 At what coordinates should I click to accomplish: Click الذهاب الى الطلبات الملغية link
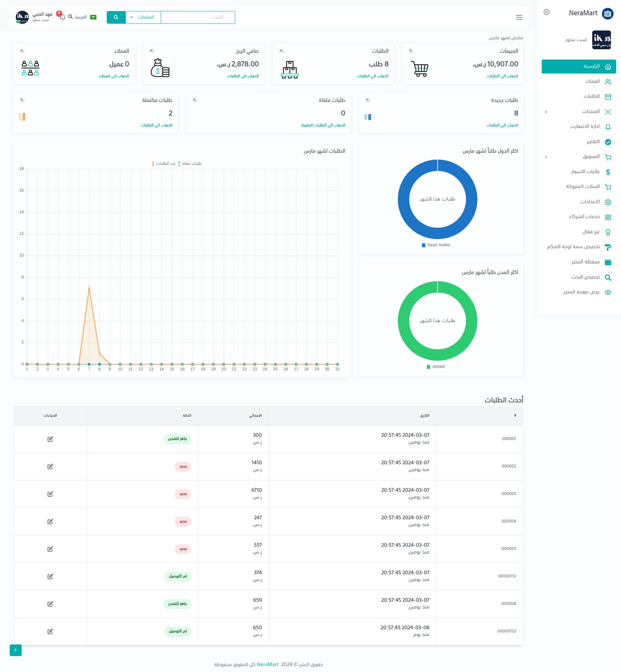click(x=323, y=125)
